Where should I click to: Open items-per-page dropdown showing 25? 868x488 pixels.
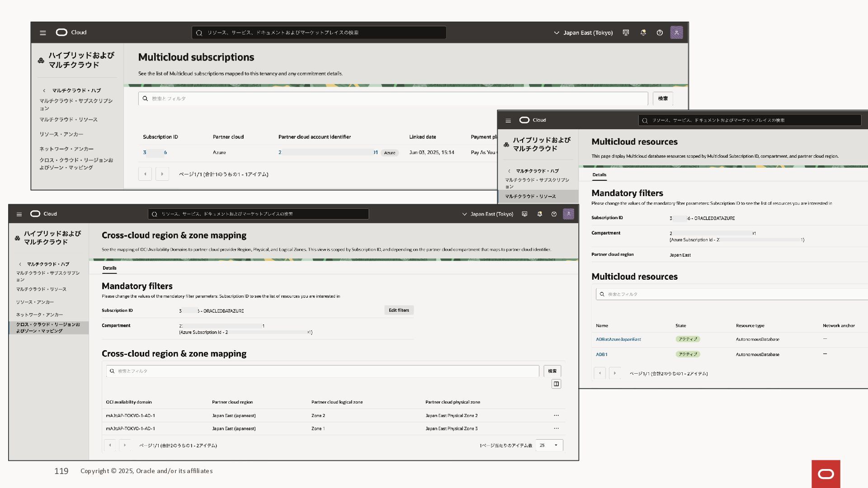point(549,445)
